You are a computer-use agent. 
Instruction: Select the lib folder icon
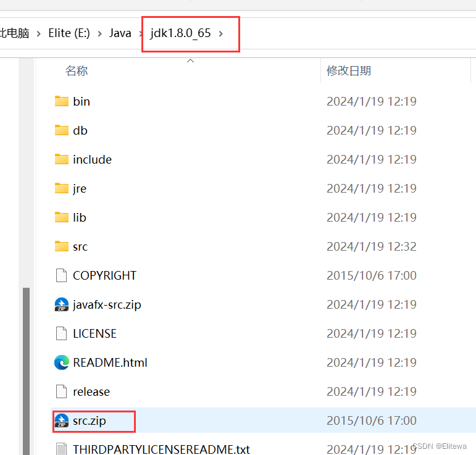[x=62, y=217]
